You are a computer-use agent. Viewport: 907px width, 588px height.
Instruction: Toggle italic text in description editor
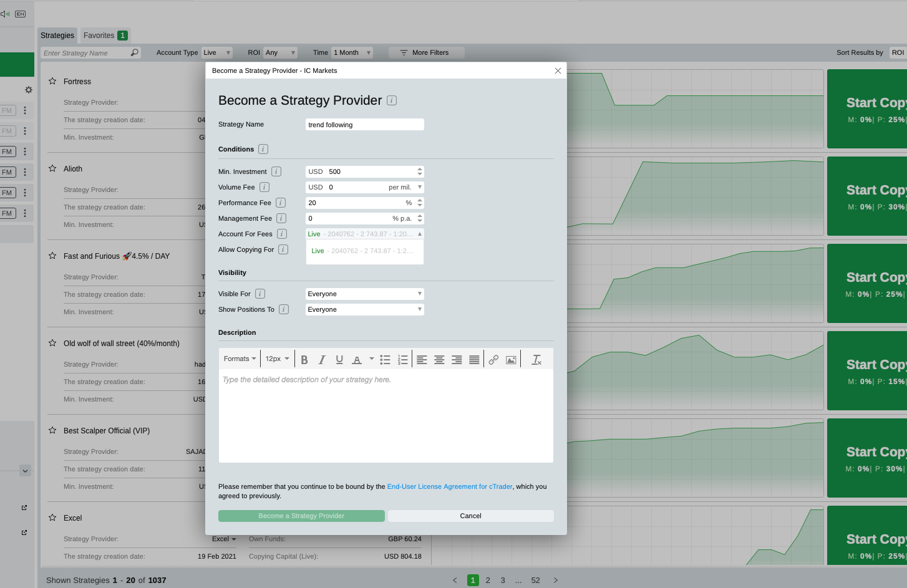322,360
